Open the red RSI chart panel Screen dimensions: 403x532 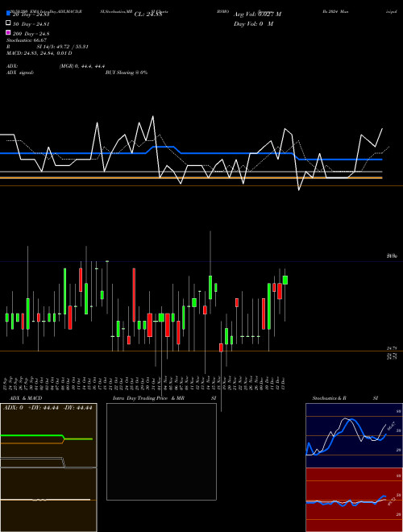click(x=354, y=500)
